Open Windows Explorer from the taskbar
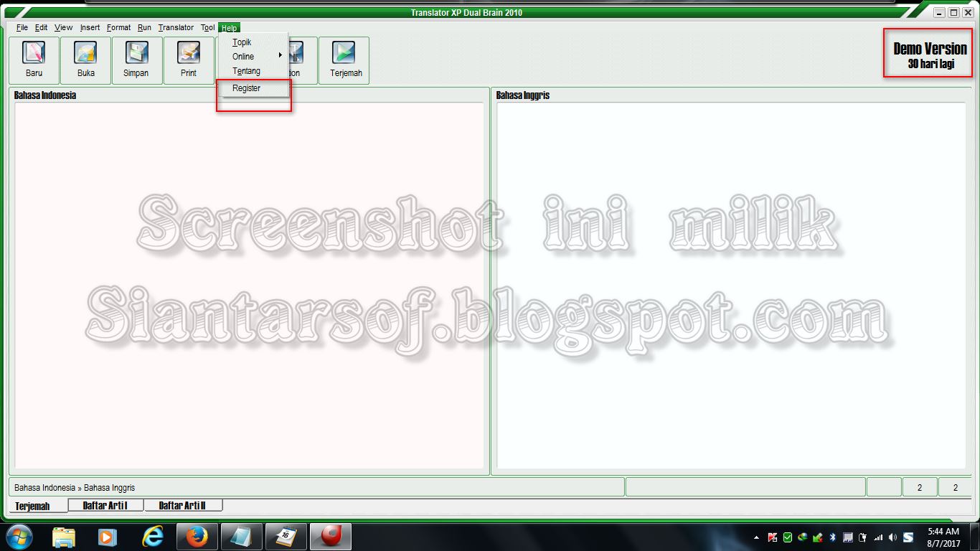This screenshot has width=980, height=551. [x=64, y=536]
